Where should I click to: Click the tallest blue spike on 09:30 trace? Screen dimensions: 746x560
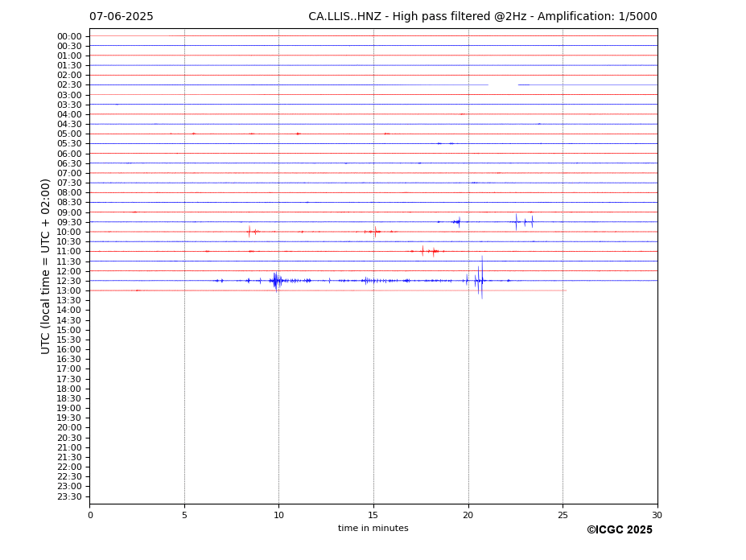point(516,222)
